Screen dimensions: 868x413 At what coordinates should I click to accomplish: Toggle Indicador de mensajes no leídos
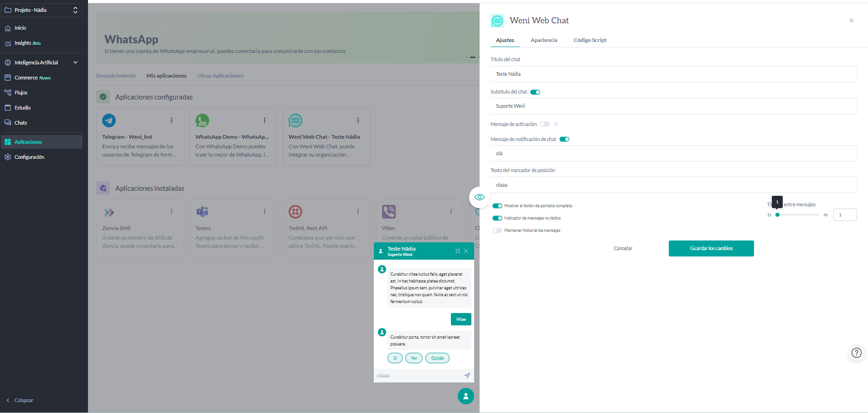(x=497, y=218)
